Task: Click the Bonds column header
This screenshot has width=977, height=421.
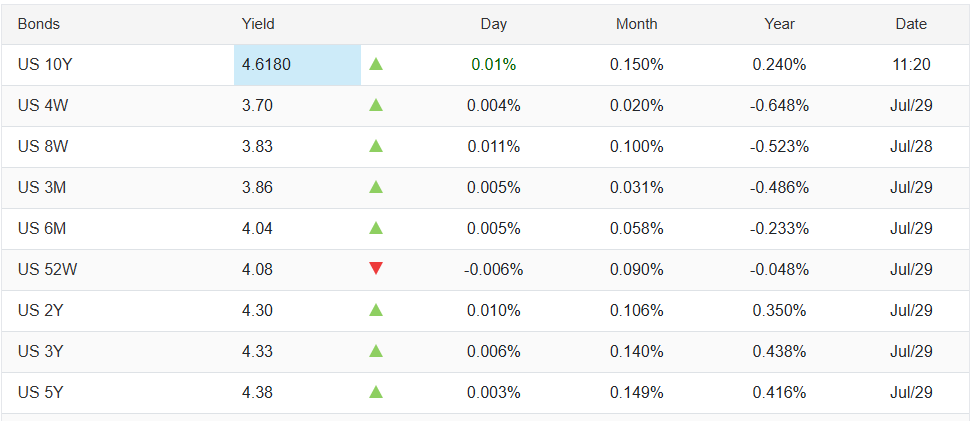Action: tap(39, 24)
